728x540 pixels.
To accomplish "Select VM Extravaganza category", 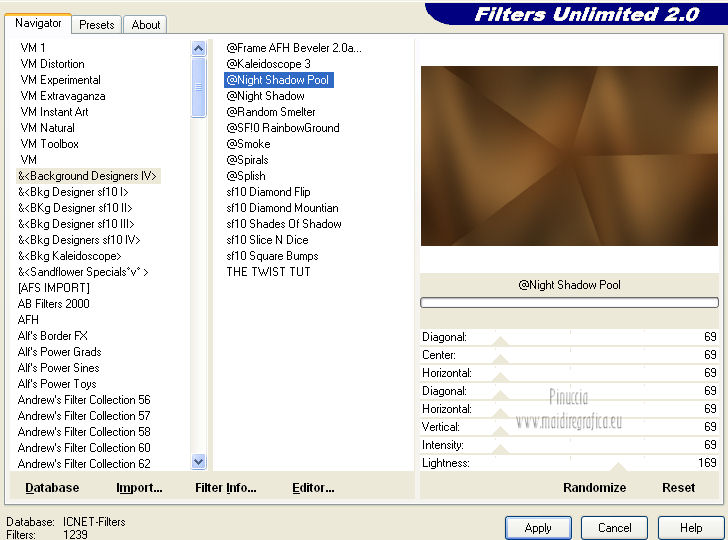I will click(x=63, y=96).
